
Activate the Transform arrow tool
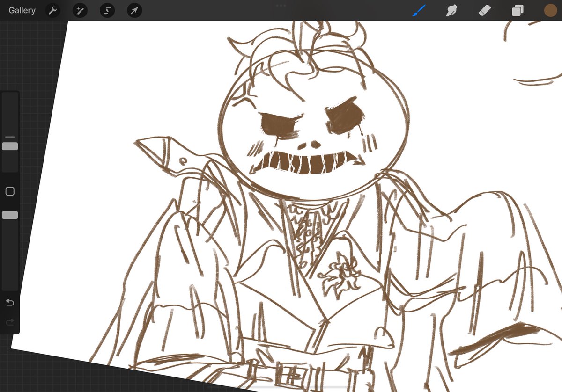pyautogui.click(x=135, y=10)
